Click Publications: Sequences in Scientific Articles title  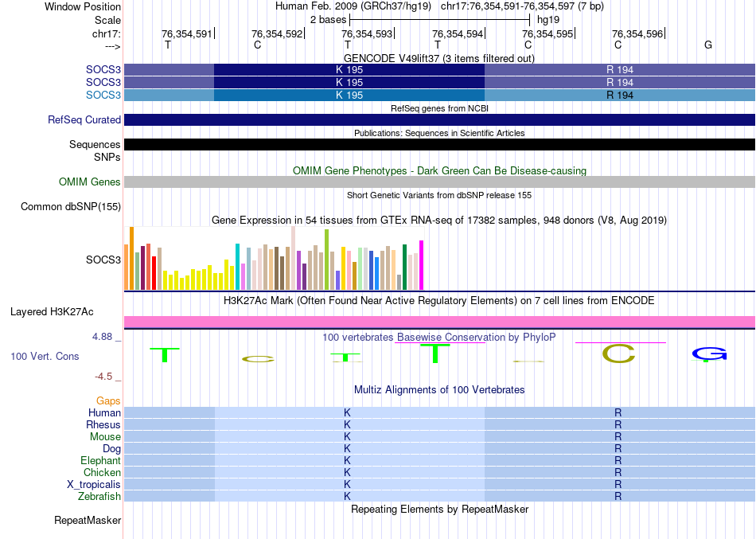pyautogui.click(x=439, y=133)
